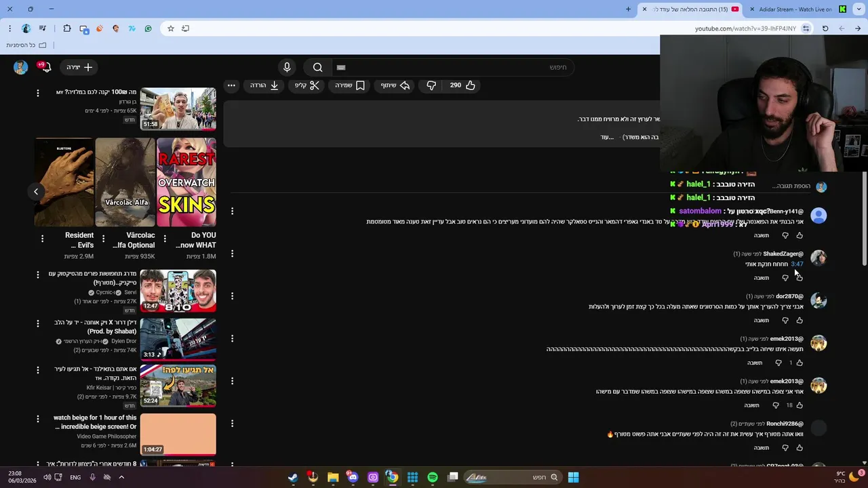
Task: Open Kfir Keisar Thailand video title
Action: (96, 373)
